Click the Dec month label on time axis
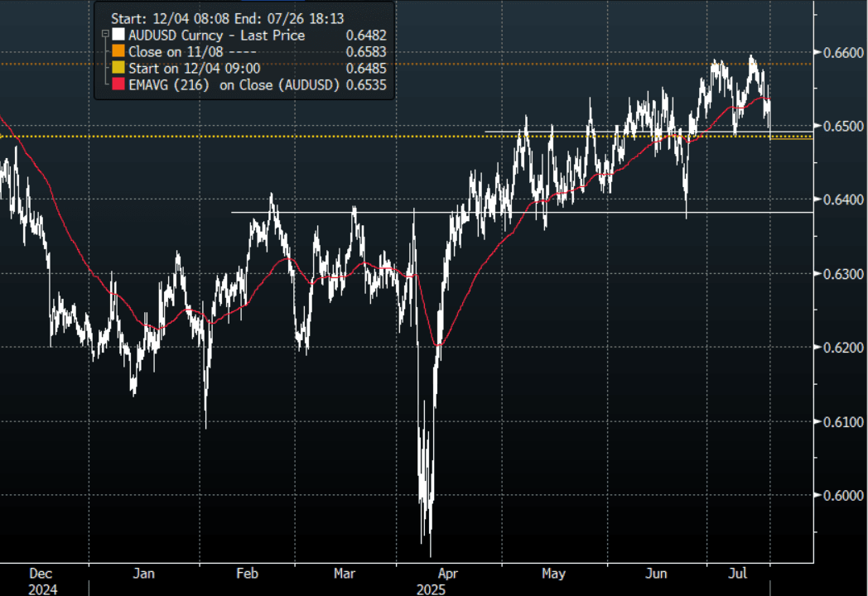This screenshot has width=868, height=596. pos(41,573)
